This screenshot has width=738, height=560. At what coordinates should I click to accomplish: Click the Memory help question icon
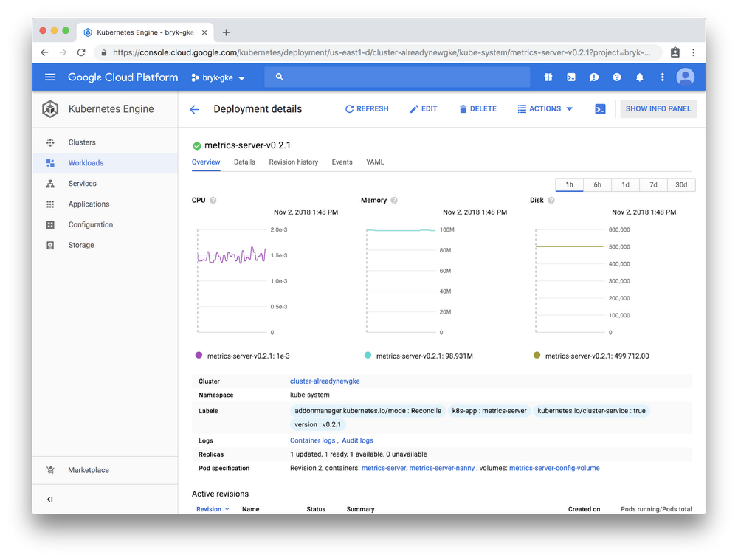pyautogui.click(x=394, y=200)
